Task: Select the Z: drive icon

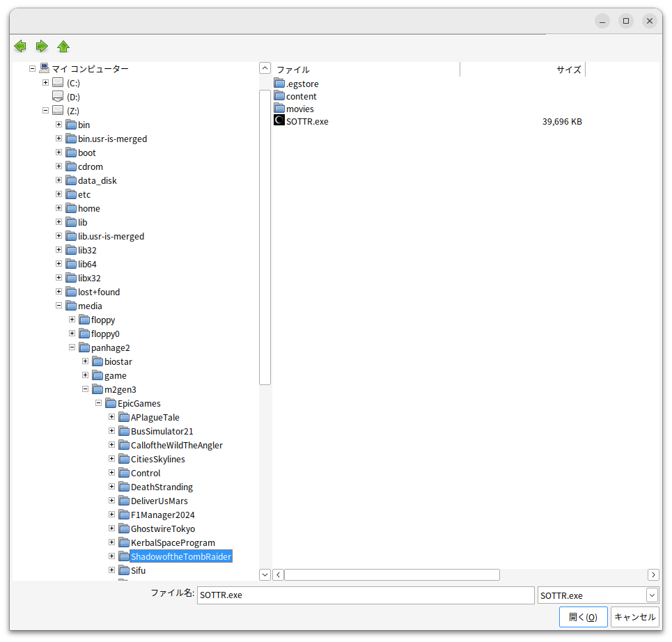Action: (x=58, y=111)
